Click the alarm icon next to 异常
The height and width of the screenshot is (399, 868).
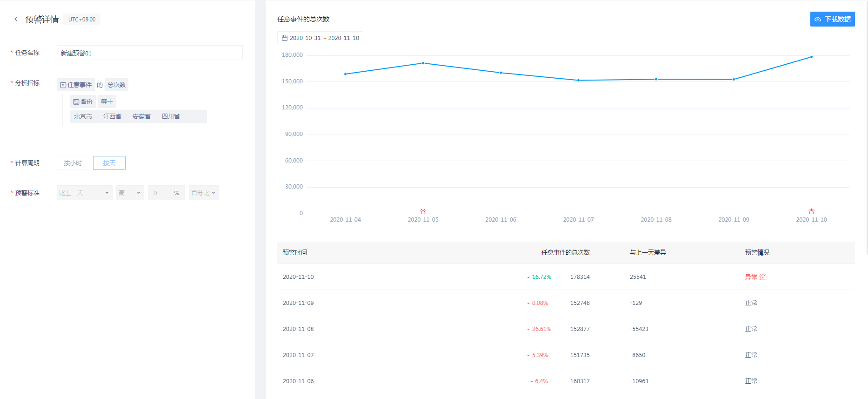[x=763, y=277]
